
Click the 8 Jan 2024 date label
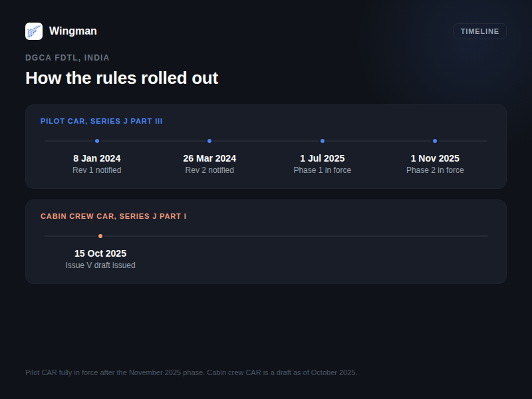coord(97,158)
